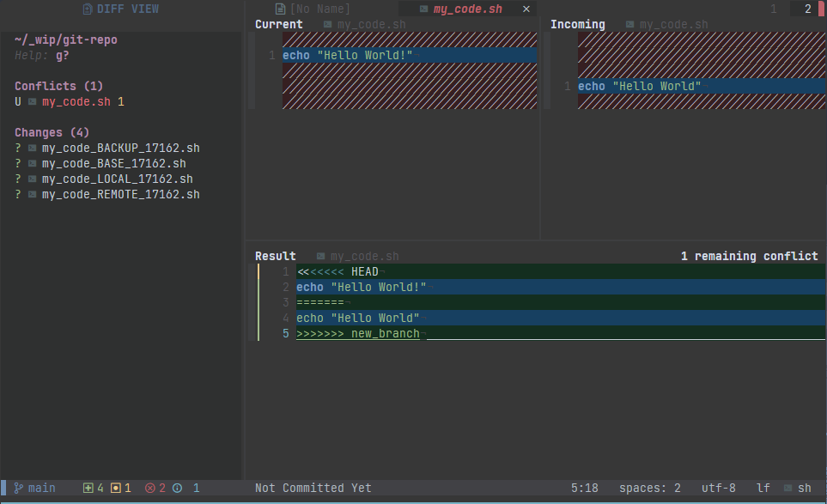Click file icon in Result pane winbar
Screen dimensions: 827x504
(320, 256)
